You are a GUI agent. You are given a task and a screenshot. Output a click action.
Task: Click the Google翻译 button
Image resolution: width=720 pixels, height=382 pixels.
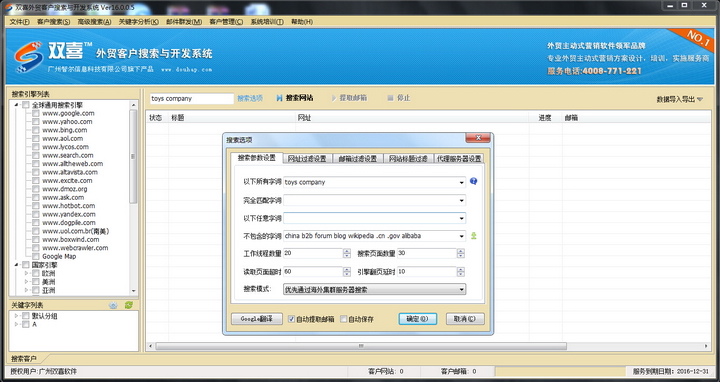click(257, 319)
